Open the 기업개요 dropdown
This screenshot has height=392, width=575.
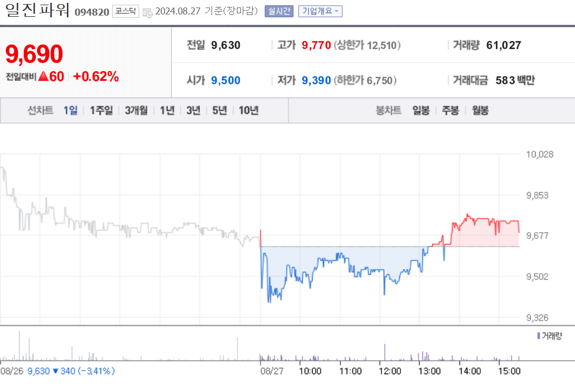coord(320,12)
